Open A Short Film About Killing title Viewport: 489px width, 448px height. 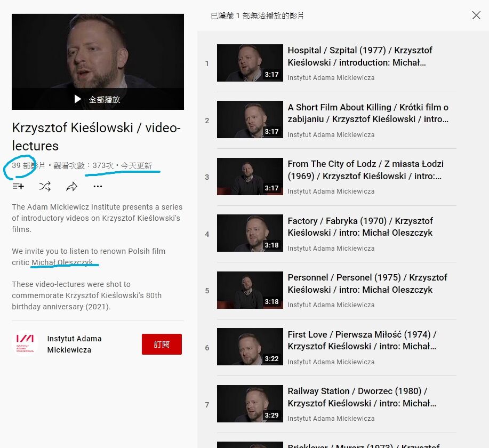(x=368, y=113)
